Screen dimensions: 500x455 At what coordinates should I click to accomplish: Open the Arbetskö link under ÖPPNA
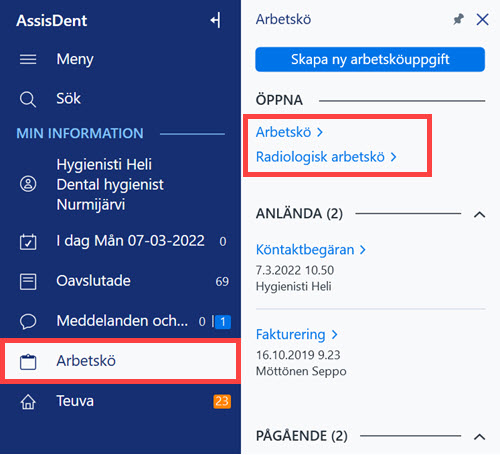[x=289, y=132]
